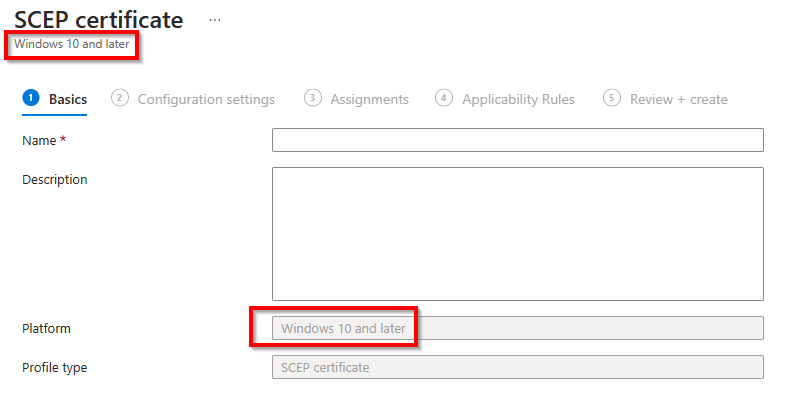This screenshot has width=786, height=403.
Task: Click the disabled Platform field
Action: pos(518,328)
